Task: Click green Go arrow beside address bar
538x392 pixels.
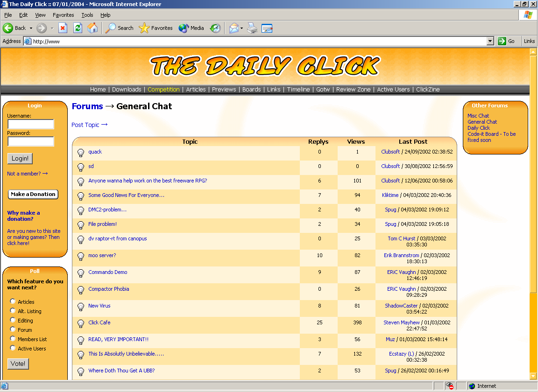Action: pyautogui.click(x=502, y=41)
